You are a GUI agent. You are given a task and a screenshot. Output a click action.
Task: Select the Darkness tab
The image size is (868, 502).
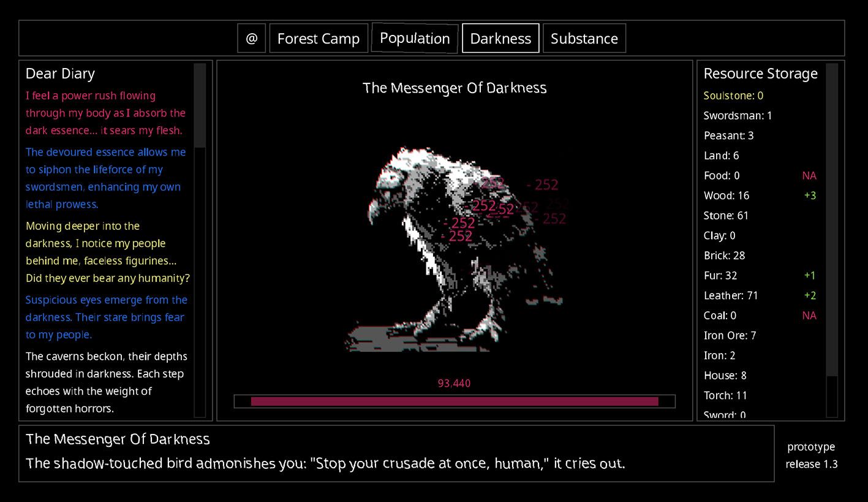500,39
